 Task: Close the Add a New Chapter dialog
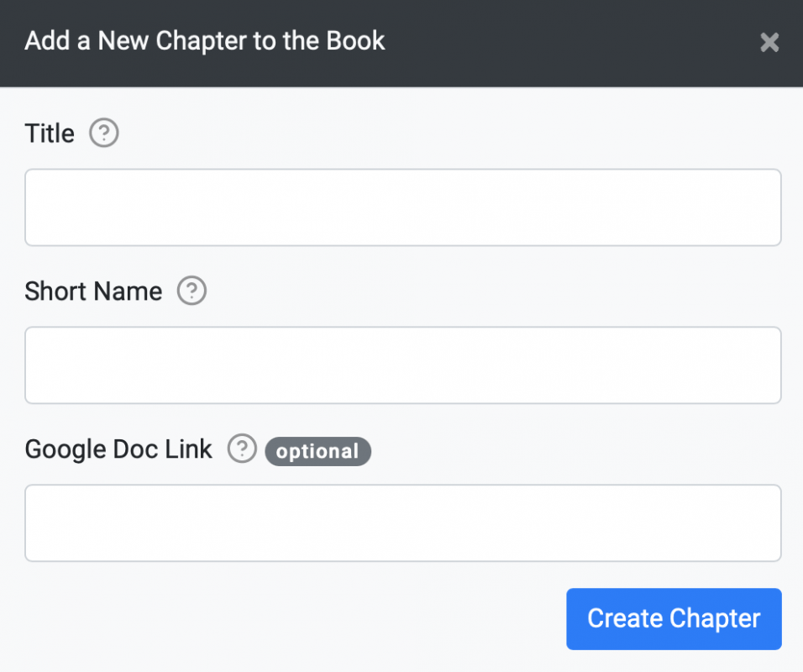(x=769, y=42)
